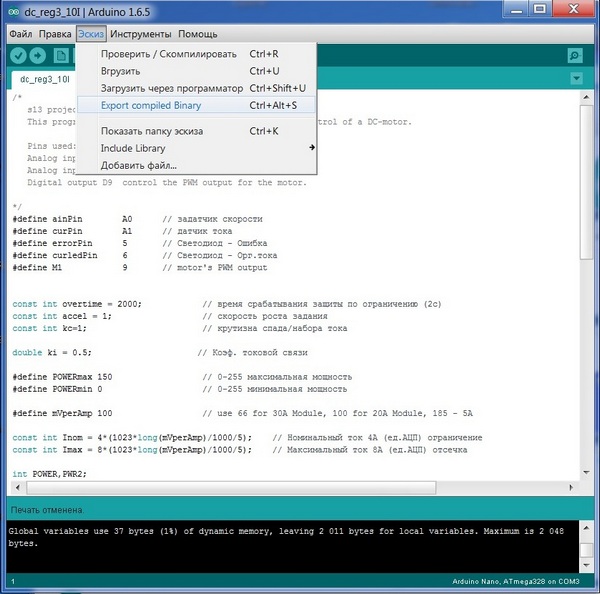This screenshot has width=600, height=594.
Task: Click Показать папку эскиза
Action: pos(152,131)
